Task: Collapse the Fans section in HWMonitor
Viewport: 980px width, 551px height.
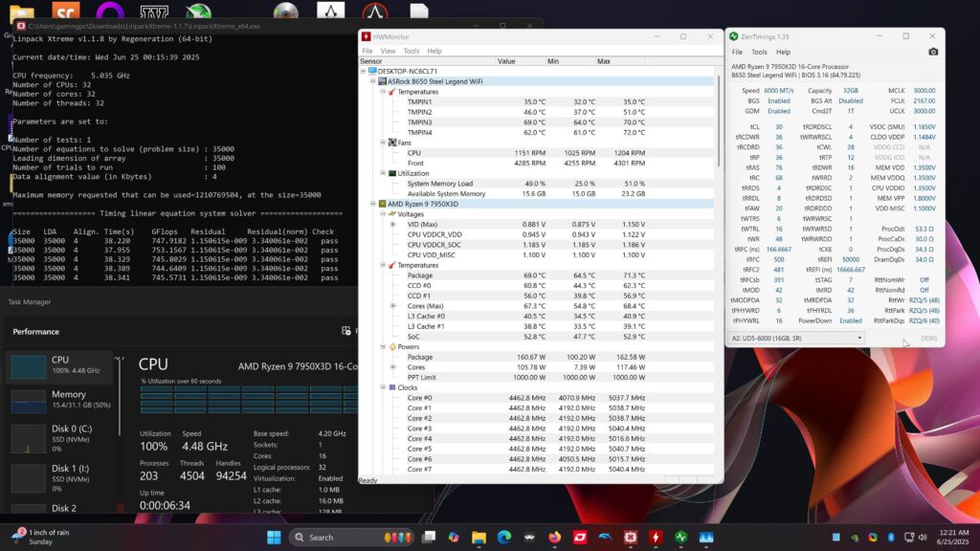Action: point(383,143)
